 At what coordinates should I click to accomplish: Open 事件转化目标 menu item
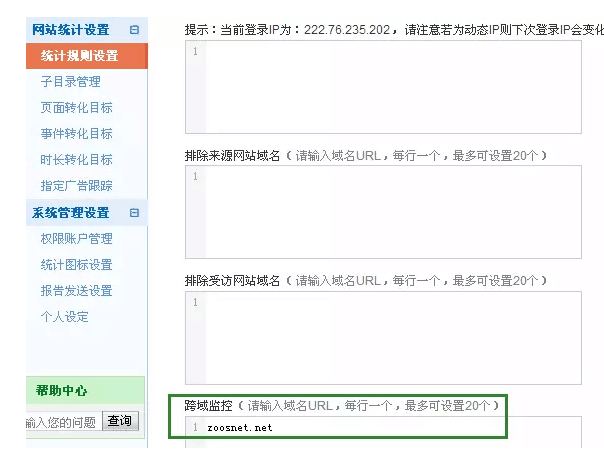pos(76,134)
